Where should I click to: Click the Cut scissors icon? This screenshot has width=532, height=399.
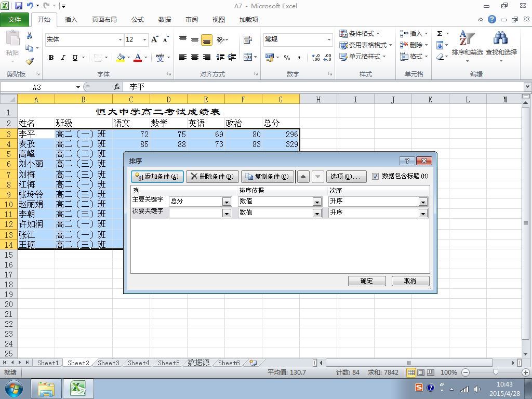pos(30,35)
